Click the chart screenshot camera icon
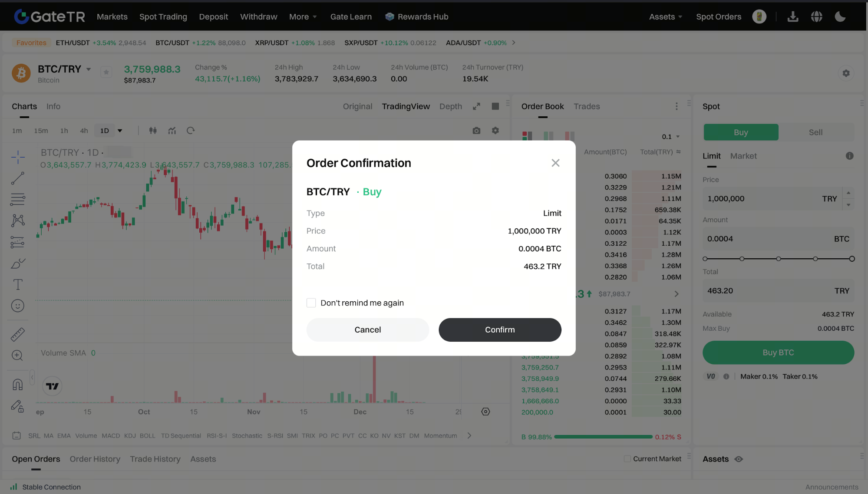 476,131
